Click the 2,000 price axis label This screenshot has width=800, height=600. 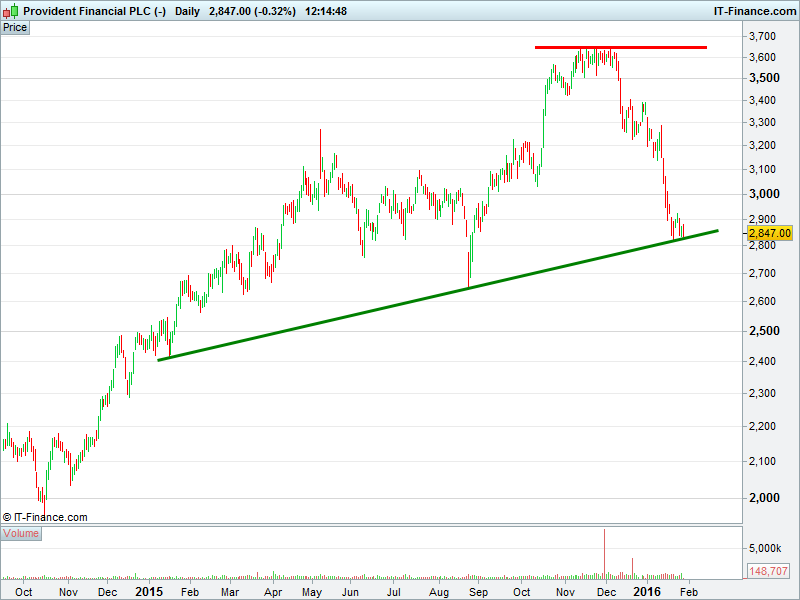pos(764,497)
